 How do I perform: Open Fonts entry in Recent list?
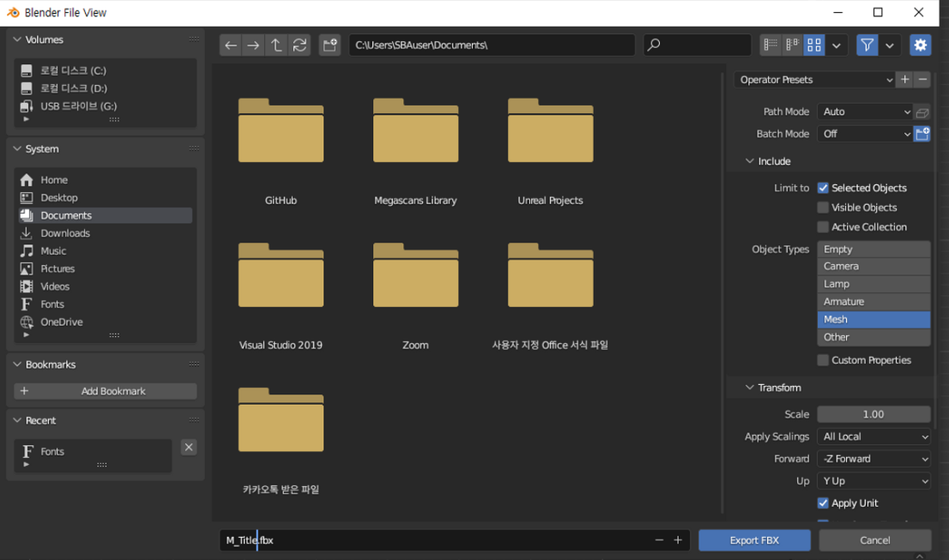94,452
